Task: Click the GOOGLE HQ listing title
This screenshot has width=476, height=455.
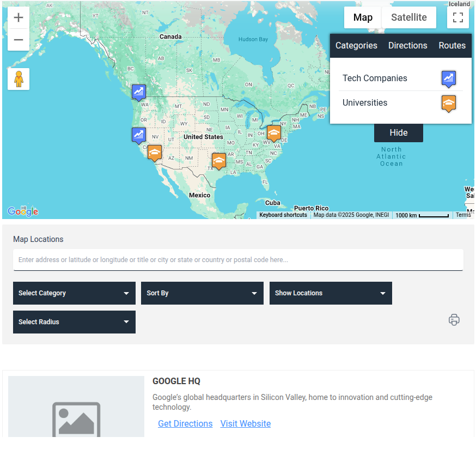Action: click(x=176, y=381)
